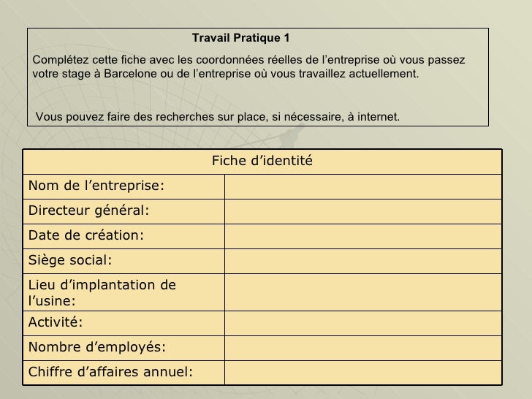The image size is (532, 399).
Task: Click the empty cell for Directeur général
Action: tap(363, 211)
